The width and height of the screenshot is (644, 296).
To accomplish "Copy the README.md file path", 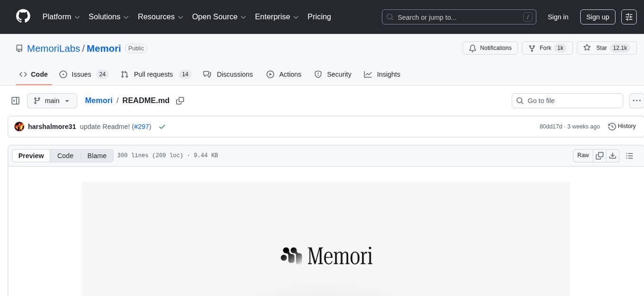I will 180,100.
